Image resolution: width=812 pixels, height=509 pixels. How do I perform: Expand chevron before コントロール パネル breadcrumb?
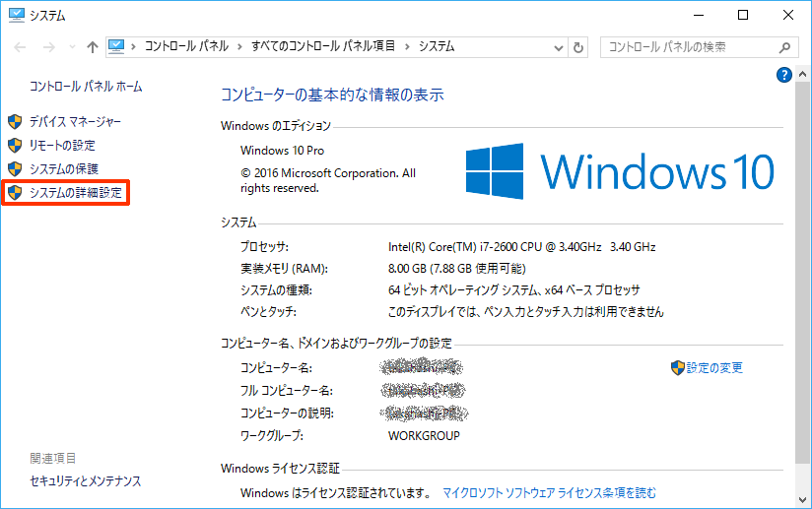point(134,47)
